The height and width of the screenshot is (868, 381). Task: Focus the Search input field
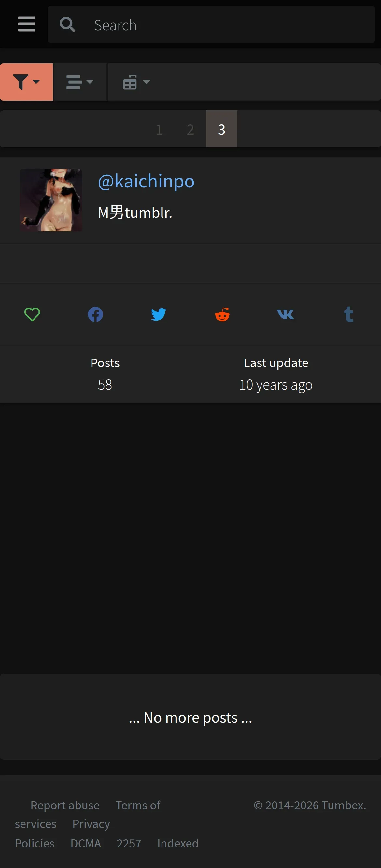(229, 25)
